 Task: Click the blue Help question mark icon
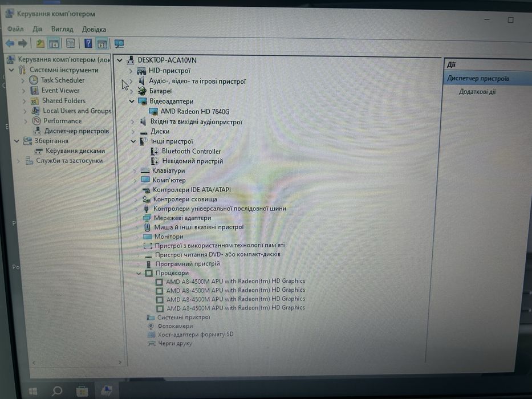coord(88,43)
